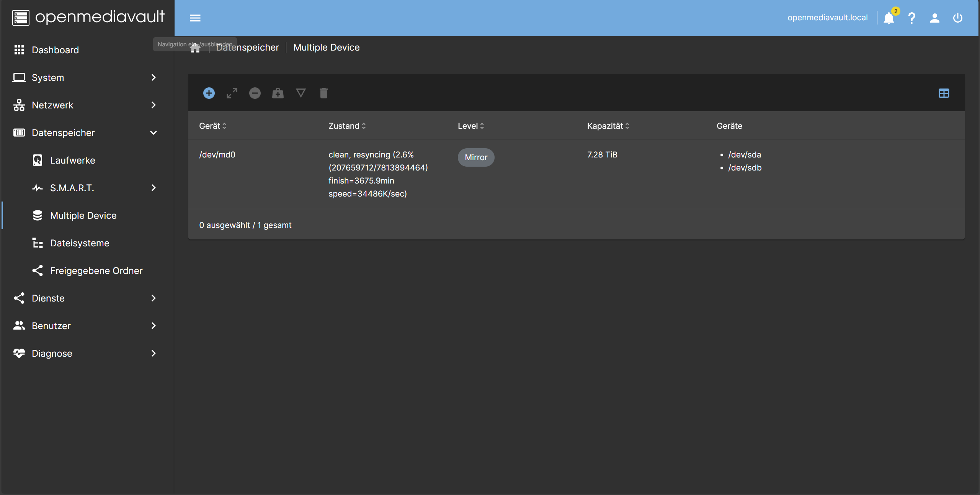Click the Remove device minus icon

point(255,93)
